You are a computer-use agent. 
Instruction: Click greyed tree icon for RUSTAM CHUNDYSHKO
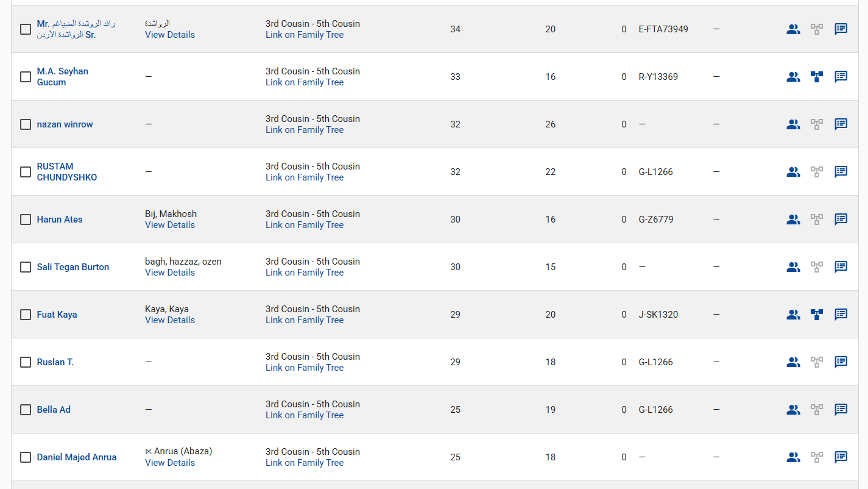(x=817, y=172)
